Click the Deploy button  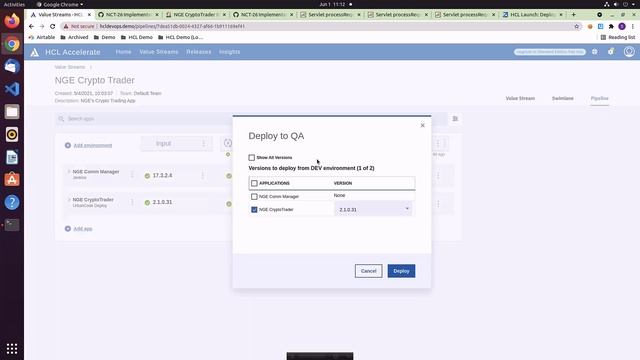click(x=401, y=271)
